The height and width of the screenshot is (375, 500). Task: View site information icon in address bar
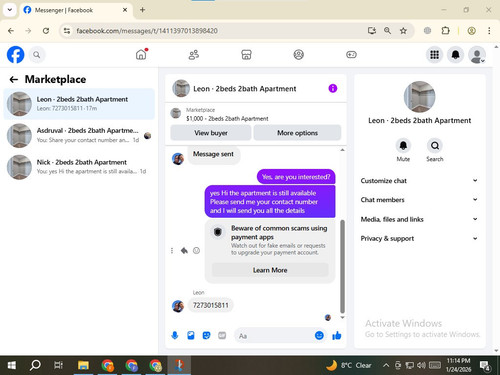pyautogui.click(x=67, y=31)
